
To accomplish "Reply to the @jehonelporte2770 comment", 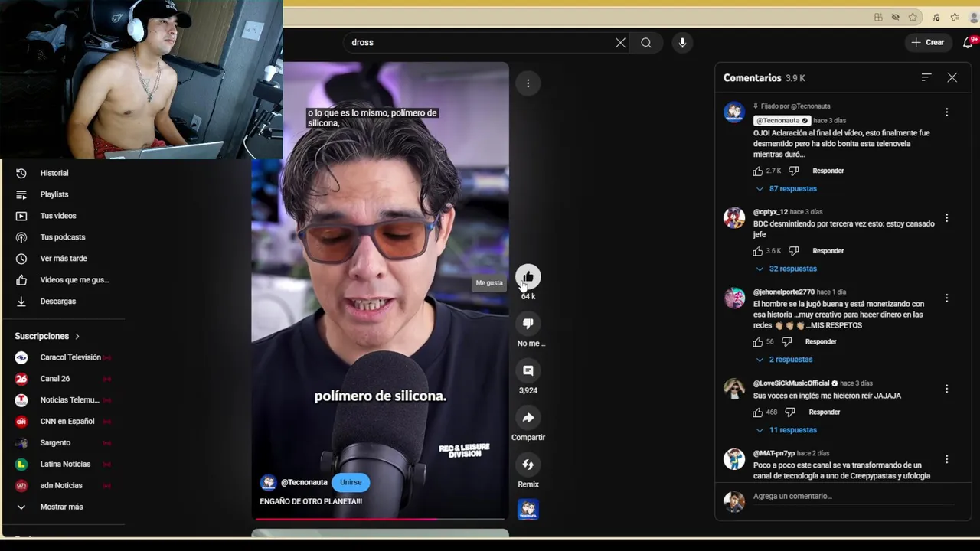I will [x=821, y=341].
